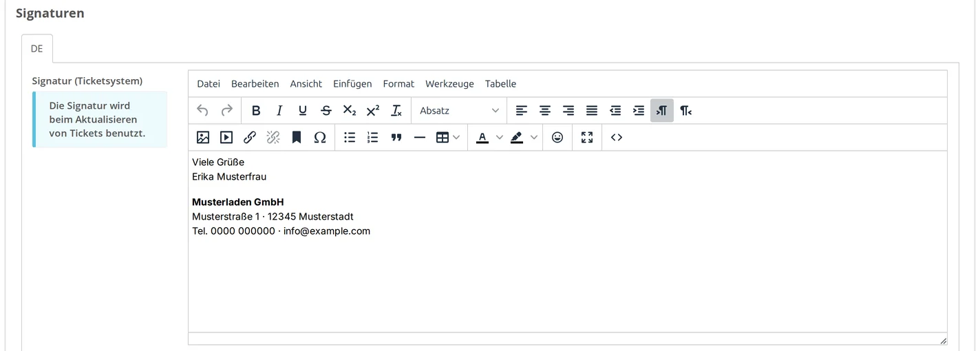Screen dimensions: 980x351
Task: Open the highlight color picker arrow
Action: point(534,137)
